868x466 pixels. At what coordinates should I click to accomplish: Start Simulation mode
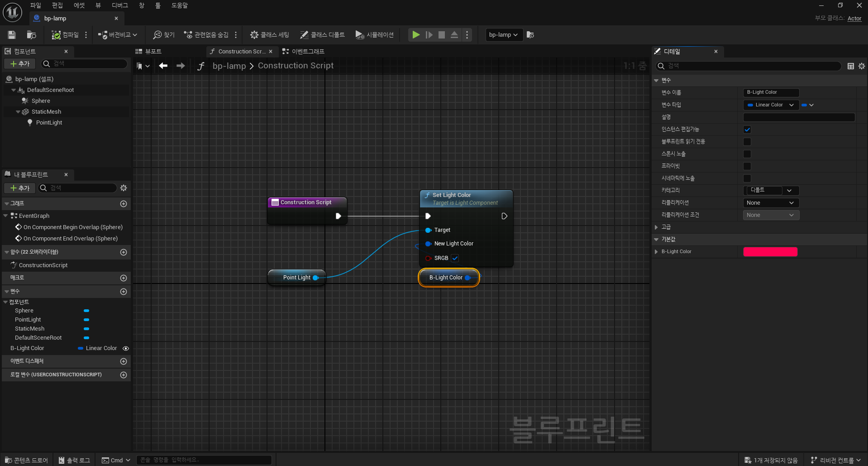[x=375, y=35]
